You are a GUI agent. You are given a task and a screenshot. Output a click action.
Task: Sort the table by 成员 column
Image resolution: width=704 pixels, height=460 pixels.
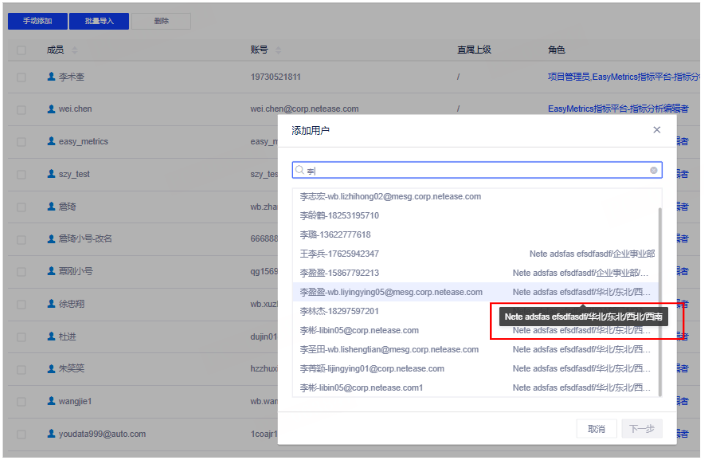pos(74,50)
